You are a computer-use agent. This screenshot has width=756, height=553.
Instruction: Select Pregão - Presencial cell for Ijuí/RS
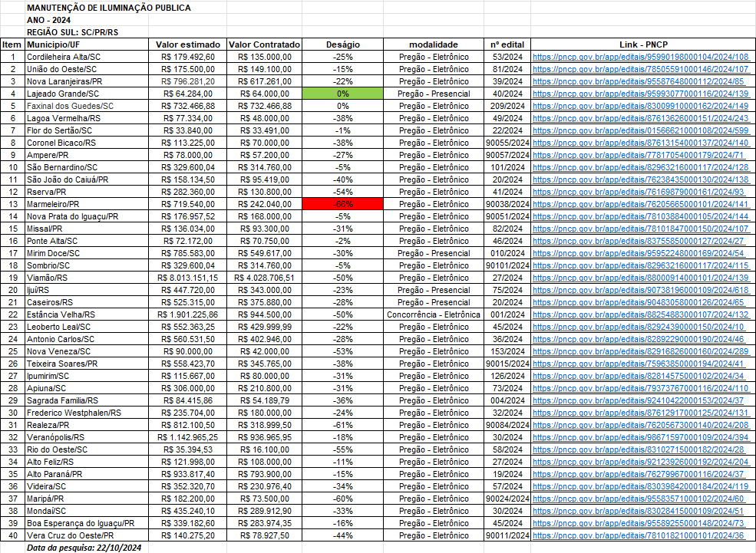pos(434,290)
